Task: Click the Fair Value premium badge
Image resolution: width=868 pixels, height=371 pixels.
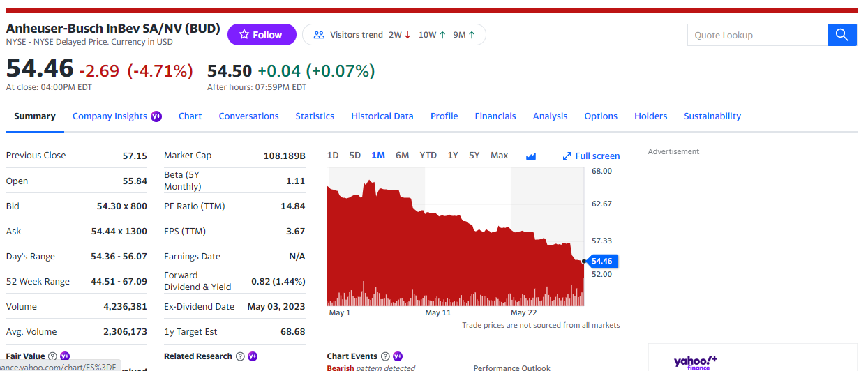Action: coord(65,356)
